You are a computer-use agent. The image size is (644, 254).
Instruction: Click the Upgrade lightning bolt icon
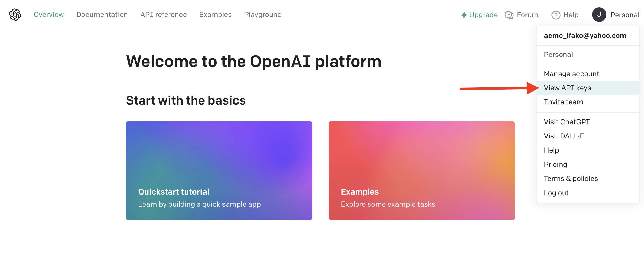pos(464,15)
